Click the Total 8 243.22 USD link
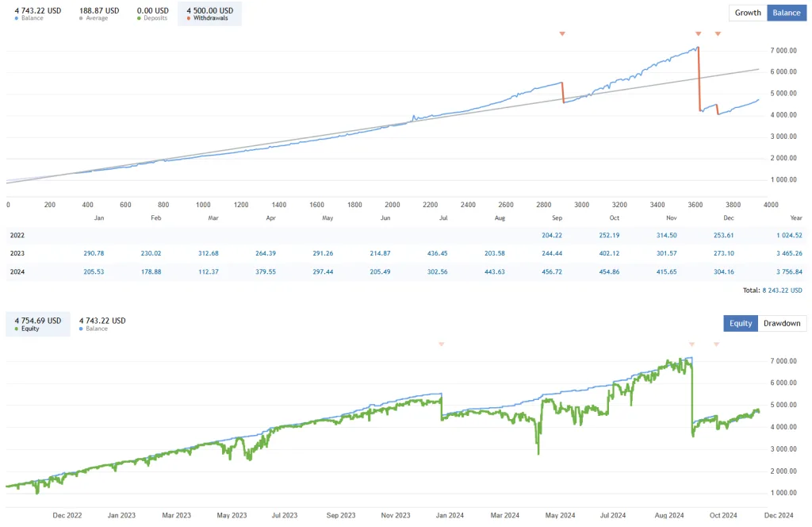Image resolution: width=812 pixels, height=527 pixels. [783, 290]
